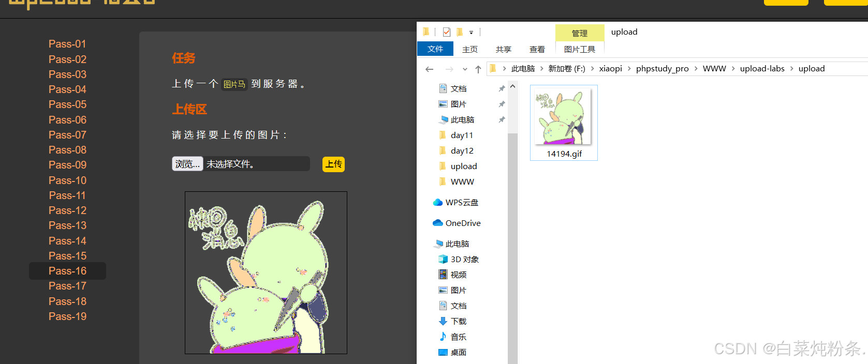Open Pass-03 in the sidebar
The width and height of the screenshot is (868, 364).
click(67, 74)
